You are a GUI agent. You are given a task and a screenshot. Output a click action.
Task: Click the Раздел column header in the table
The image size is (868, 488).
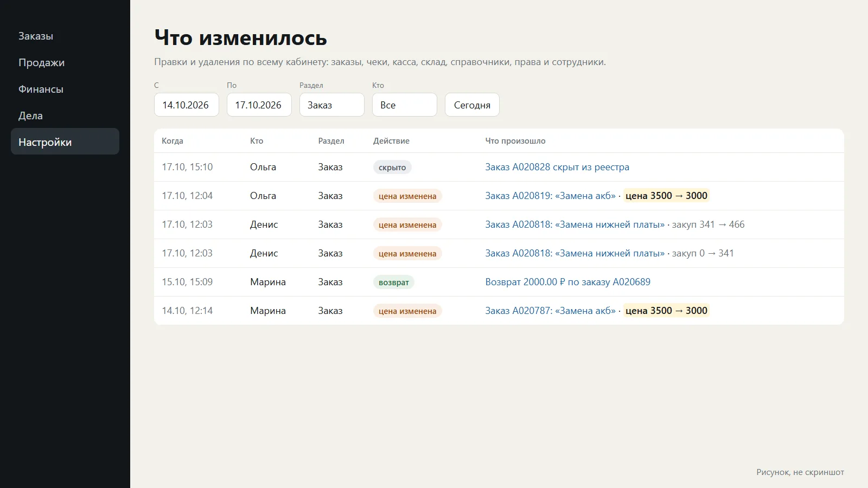click(x=331, y=141)
